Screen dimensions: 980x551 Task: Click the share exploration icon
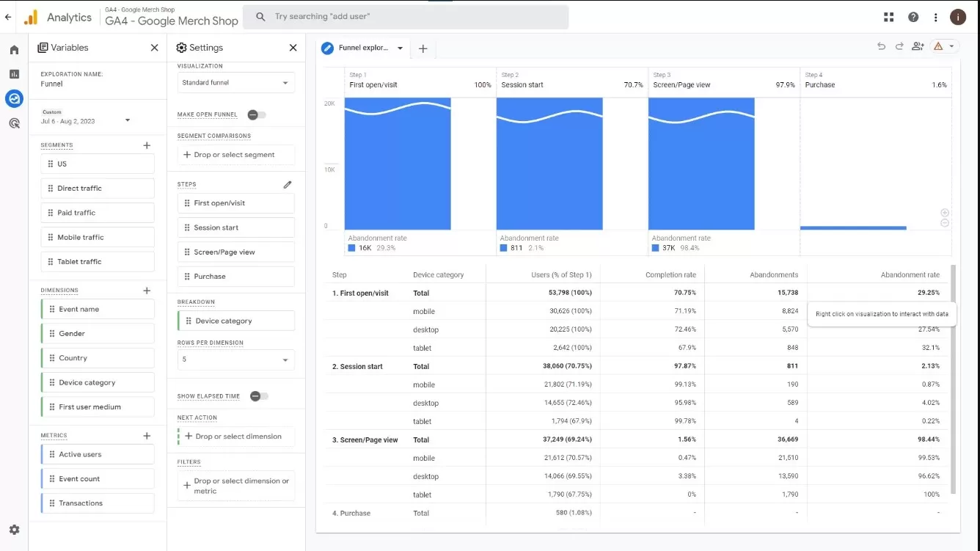tap(918, 46)
